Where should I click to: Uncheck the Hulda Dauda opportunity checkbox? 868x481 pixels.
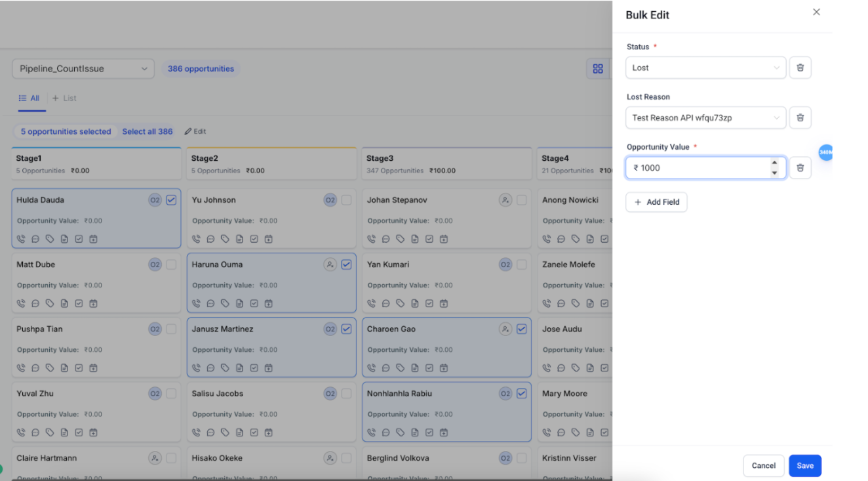click(x=171, y=200)
